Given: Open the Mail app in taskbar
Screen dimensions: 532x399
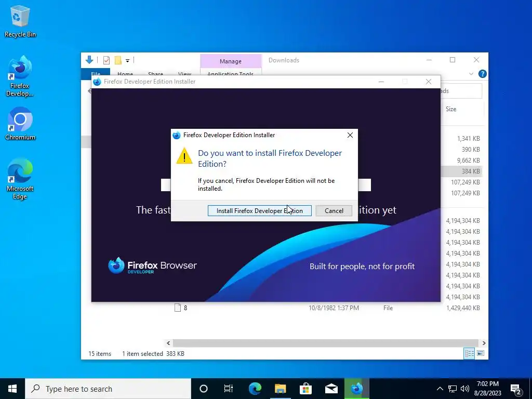Looking at the screenshot, I should tap(331, 389).
